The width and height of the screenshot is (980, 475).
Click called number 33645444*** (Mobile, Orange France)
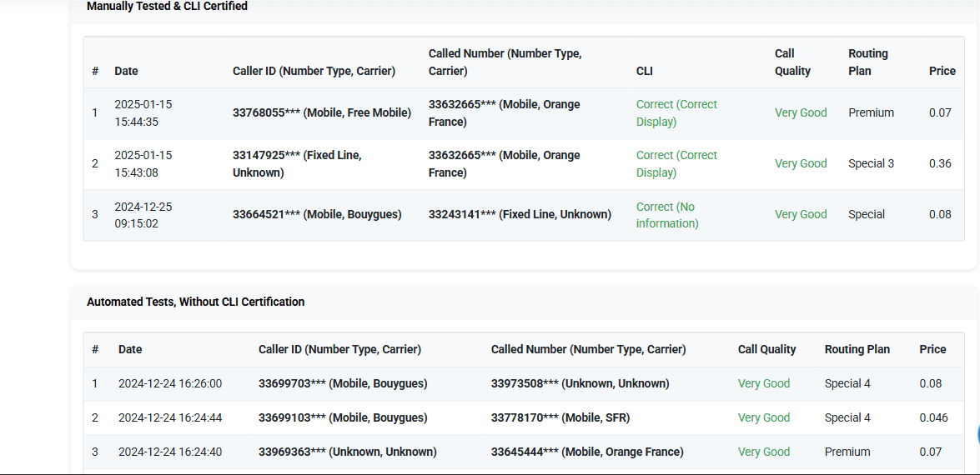[586, 452]
